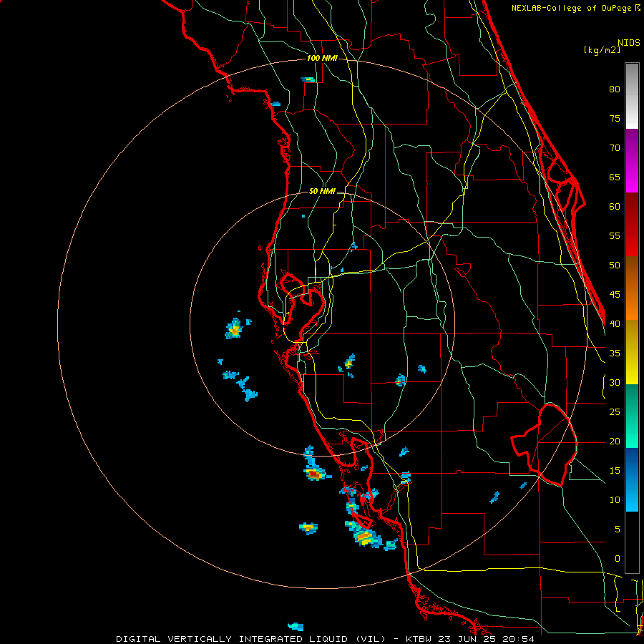
Task: Click the gray-white segment of the color bar
Action: pos(632,96)
